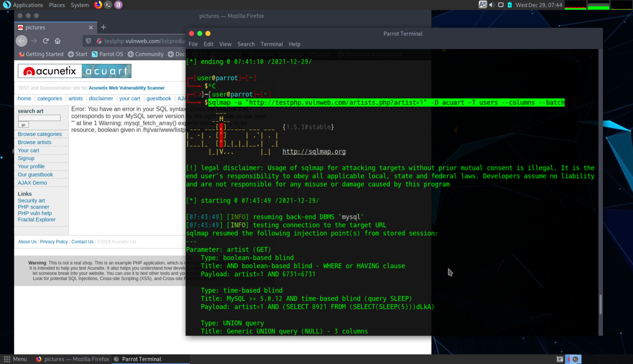Open the Places menu
633x364 pixels.
57,5
